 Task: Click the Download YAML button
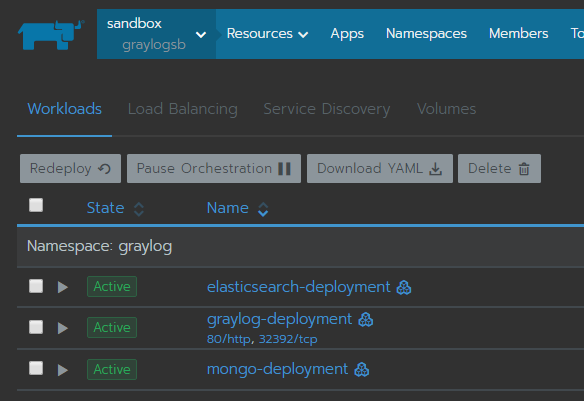[x=380, y=169]
